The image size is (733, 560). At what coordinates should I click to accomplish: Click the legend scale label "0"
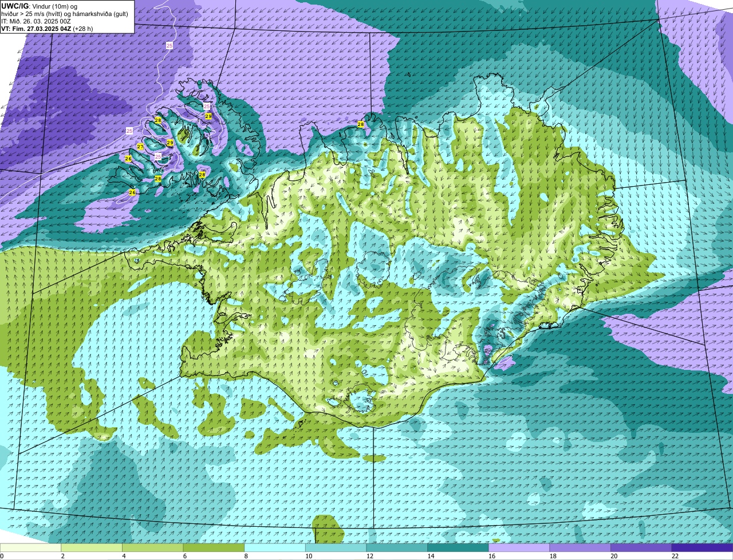[2, 556]
